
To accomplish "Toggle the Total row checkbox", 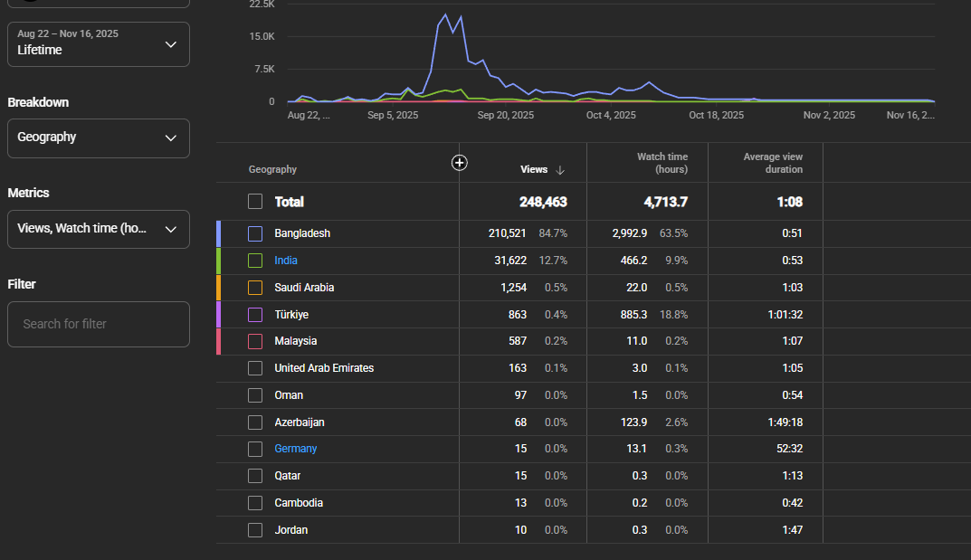I will point(255,202).
